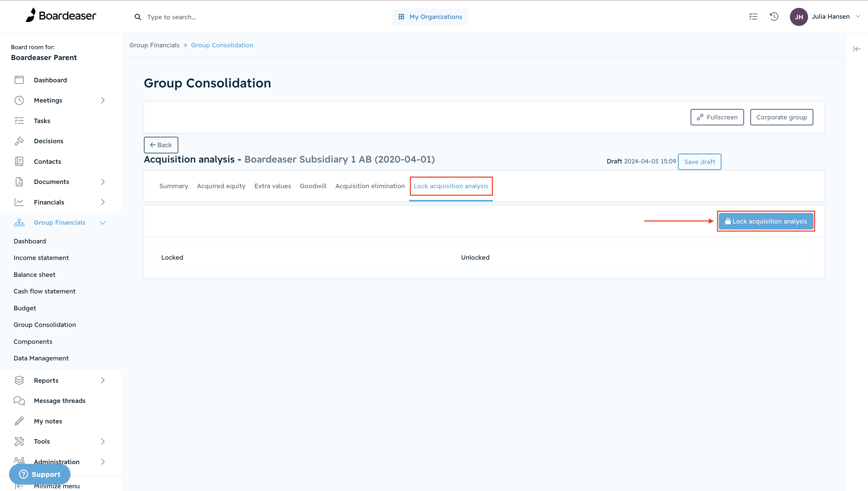868x491 pixels.
Task: Open the Components submenu item
Action: [x=33, y=342]
